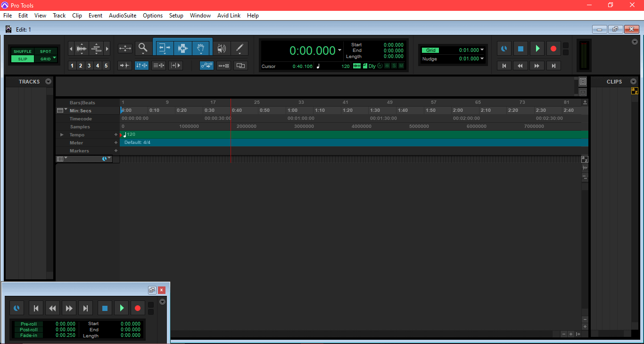This screenshot has width=644, height=344.
Task: Expand the Tempo ruler disclosure triangle
Action: pyautogui.click(x=62, y=135)
